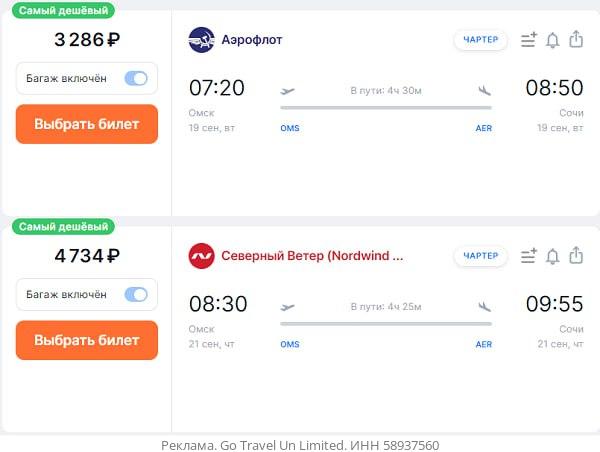Viewport: 600px width, 452px height.
Task: Click the flight duration bar 4ч 30м
Action: pos(386,107)
